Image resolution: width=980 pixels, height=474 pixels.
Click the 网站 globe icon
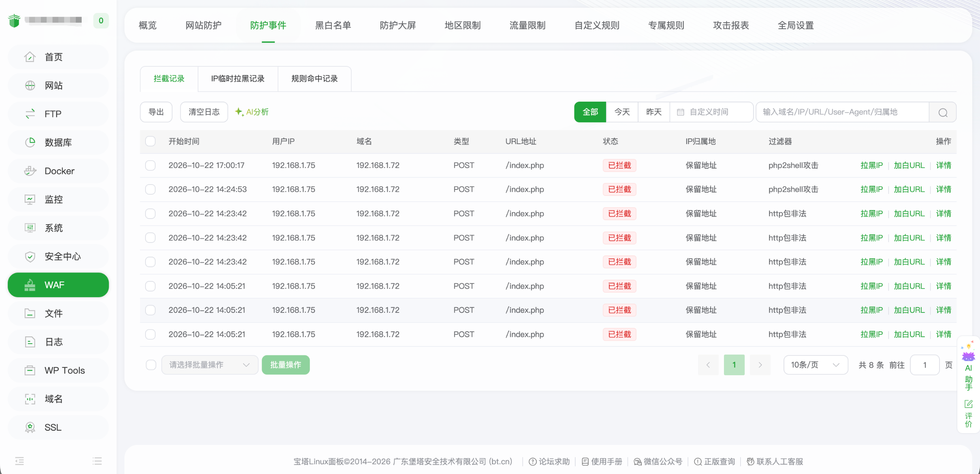pyautogui.click(x=30, y=85)
